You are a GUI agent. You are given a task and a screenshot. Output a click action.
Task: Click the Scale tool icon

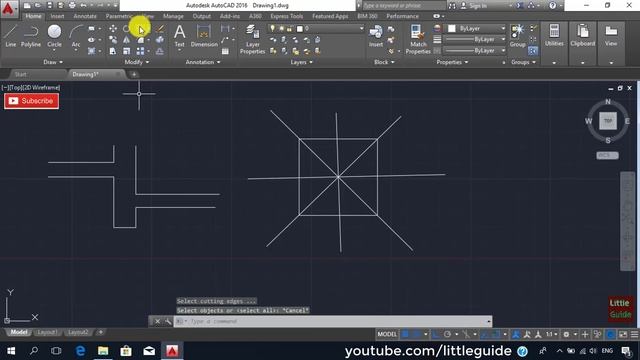pyautogui.click(x=127, y=51)
